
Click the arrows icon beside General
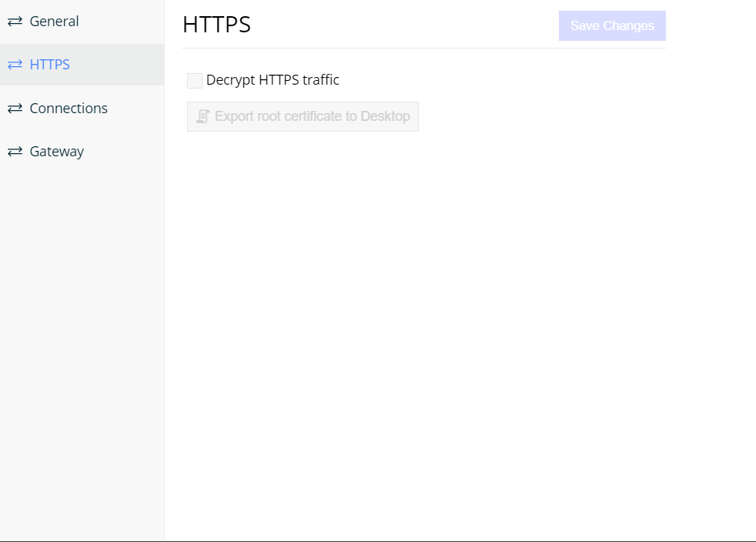coord(15,22)
